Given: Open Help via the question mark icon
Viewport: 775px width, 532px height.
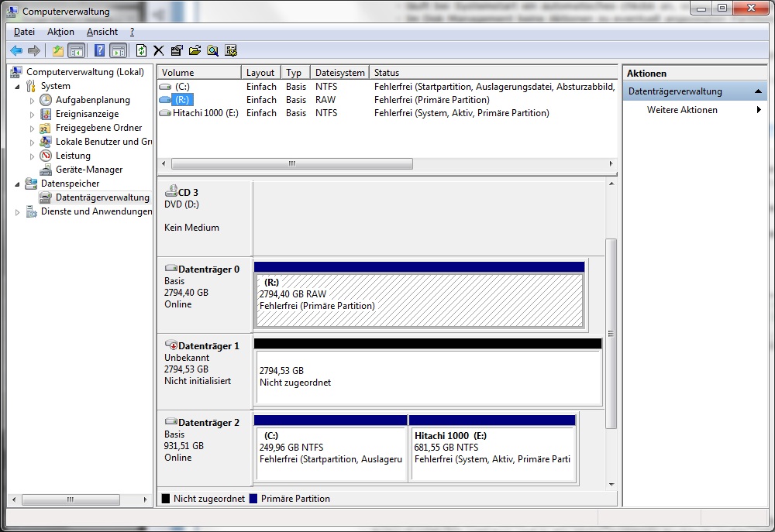Looking at the screenshot, I should 99,50.
